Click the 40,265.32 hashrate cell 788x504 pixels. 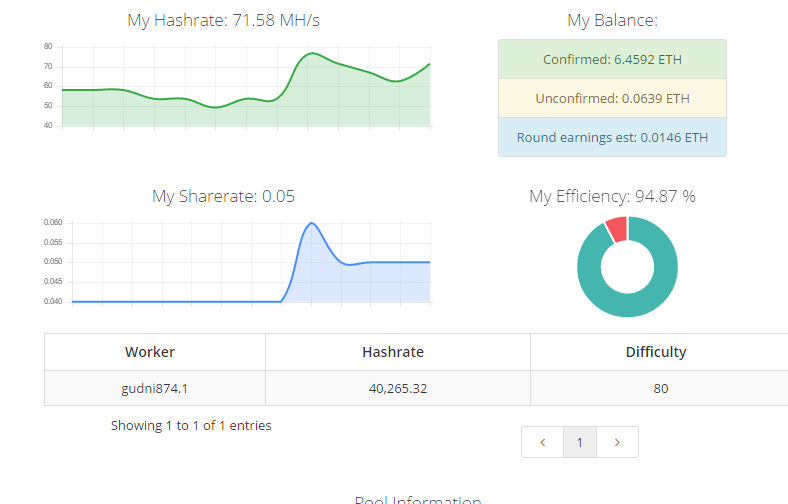coord(398,388)
